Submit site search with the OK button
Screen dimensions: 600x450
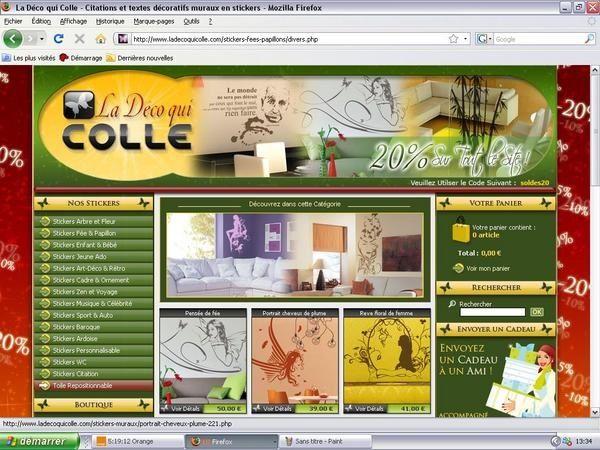(x=537, y=312)
